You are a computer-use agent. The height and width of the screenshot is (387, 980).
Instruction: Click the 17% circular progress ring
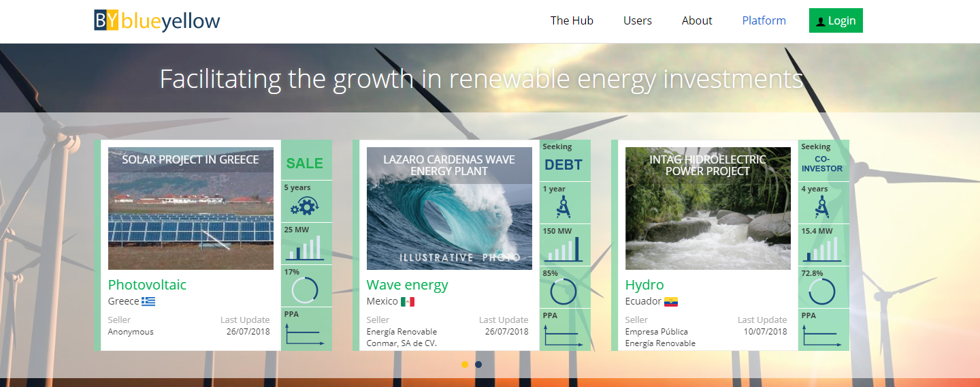click(305, 290)
